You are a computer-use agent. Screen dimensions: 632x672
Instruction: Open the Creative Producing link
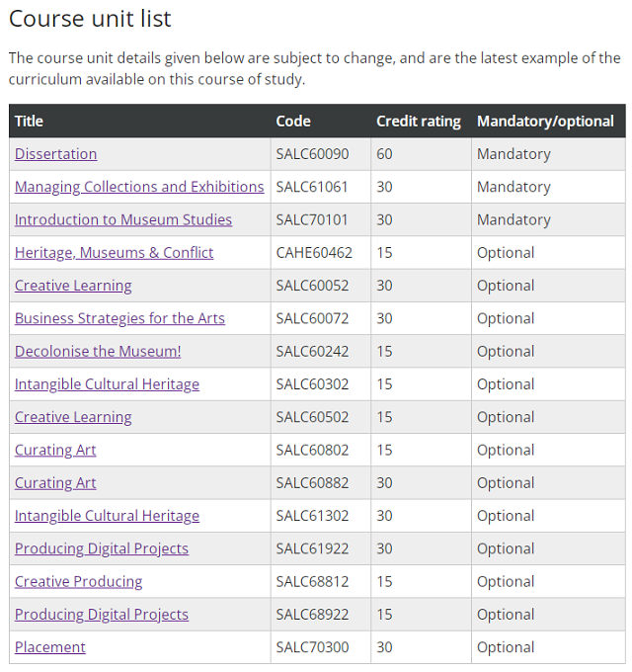(x=78, y=581)
